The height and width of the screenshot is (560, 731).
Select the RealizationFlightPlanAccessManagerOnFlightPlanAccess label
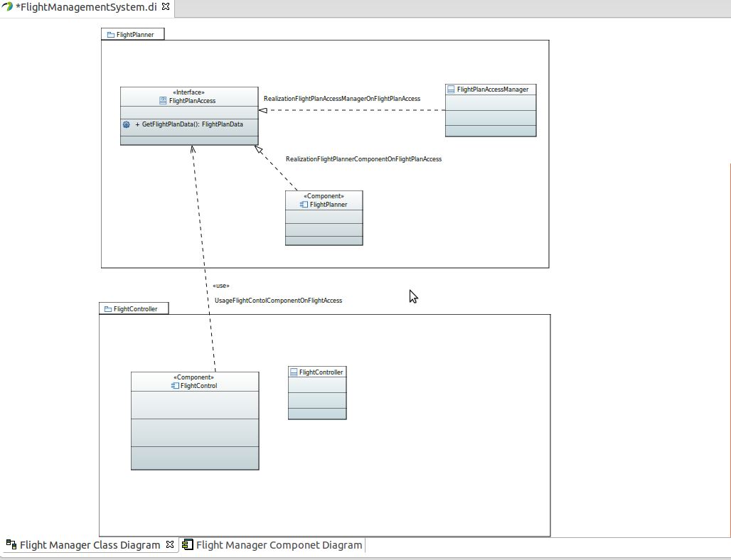[342, 99]
